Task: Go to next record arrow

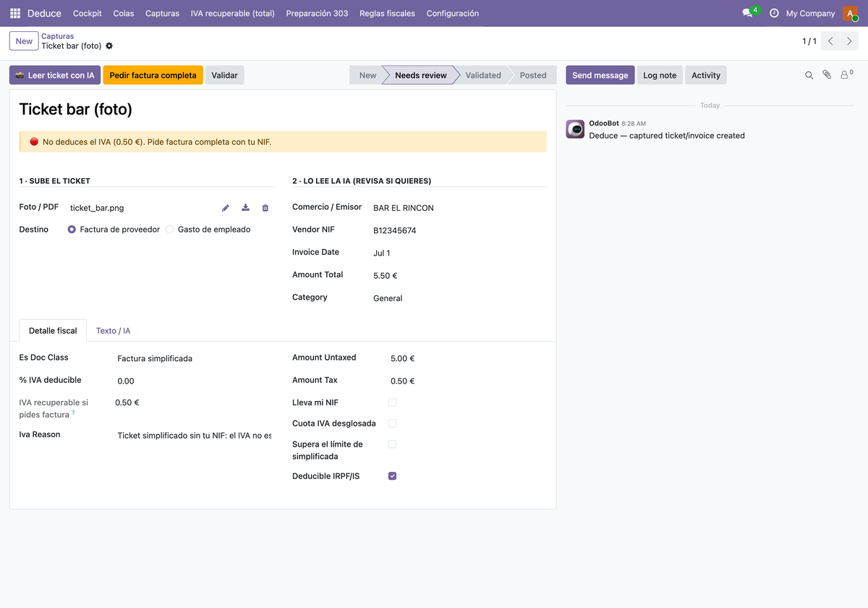Action: 850,41
